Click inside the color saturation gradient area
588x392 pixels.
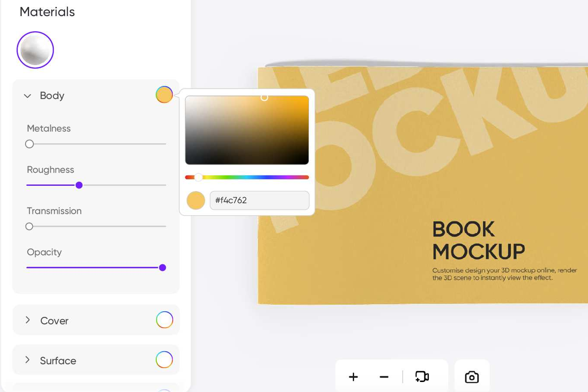point(247,130)
